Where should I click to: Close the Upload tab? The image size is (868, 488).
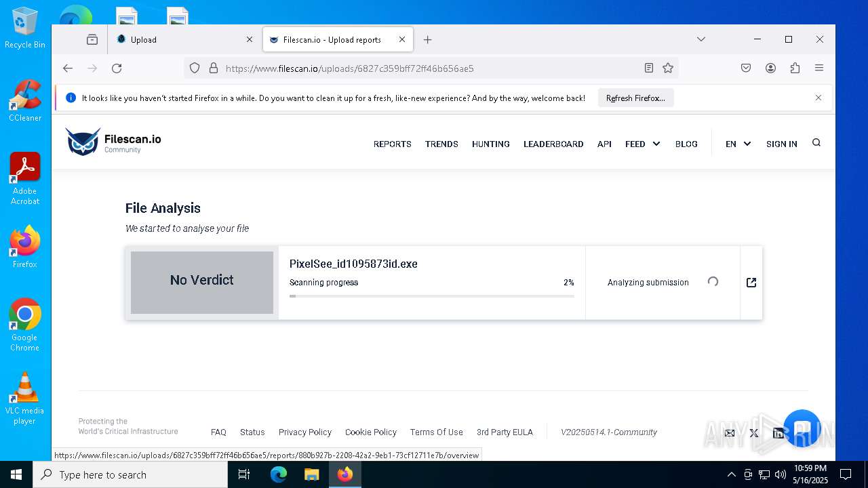click(x=249, y=39)
